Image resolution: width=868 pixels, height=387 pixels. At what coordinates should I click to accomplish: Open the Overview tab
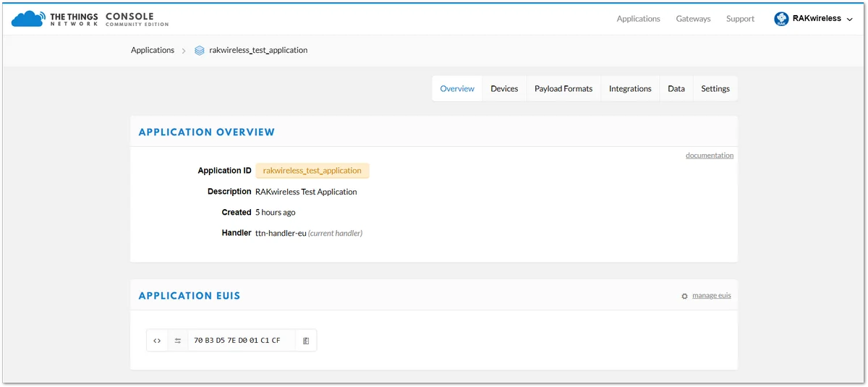pyautogui.click(x=457, y=89)
